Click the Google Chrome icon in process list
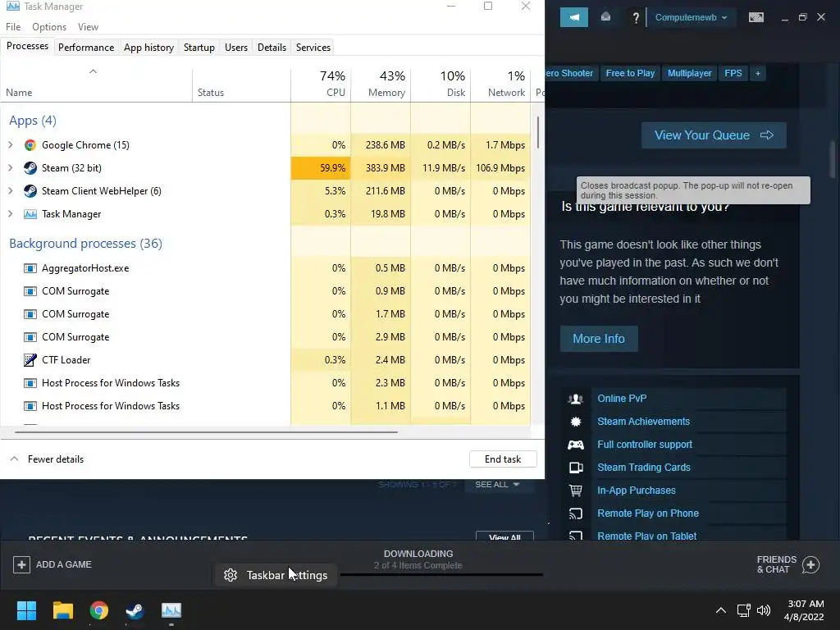The height and width of the screenshot is (630, 840). click(30, 145)
